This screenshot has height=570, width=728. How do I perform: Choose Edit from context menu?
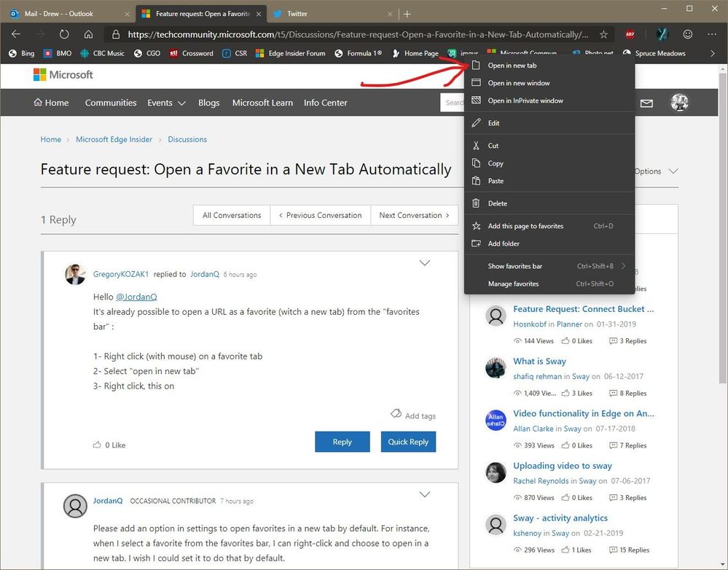click(x=549, y=123)
